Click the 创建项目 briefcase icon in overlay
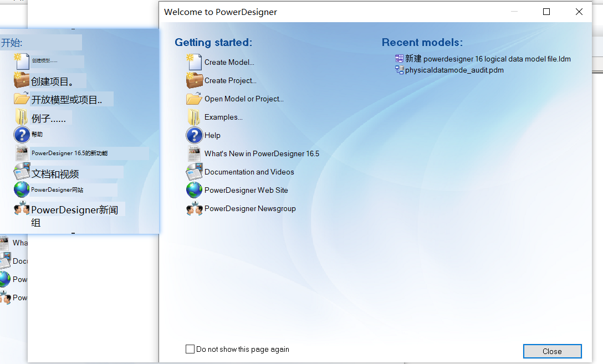The image size is (603, 364). pyautogui.click(x=22, y=80)
